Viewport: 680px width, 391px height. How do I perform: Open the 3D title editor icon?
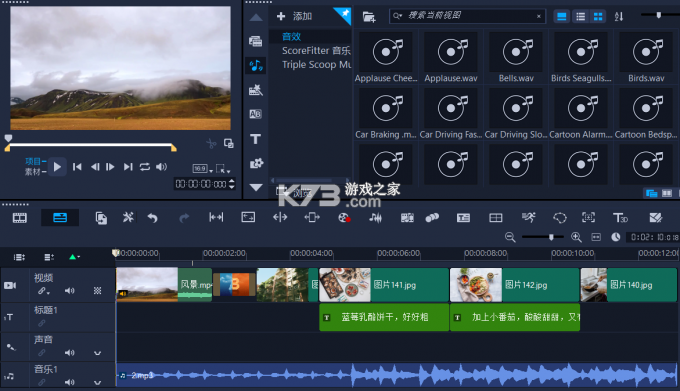click(620, 218)
